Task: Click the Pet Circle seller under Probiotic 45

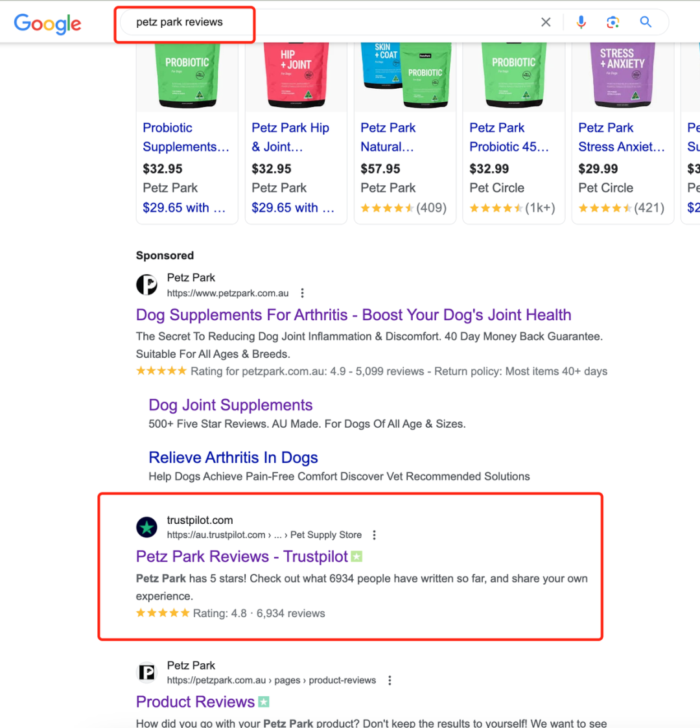Action: coord(496,187)
